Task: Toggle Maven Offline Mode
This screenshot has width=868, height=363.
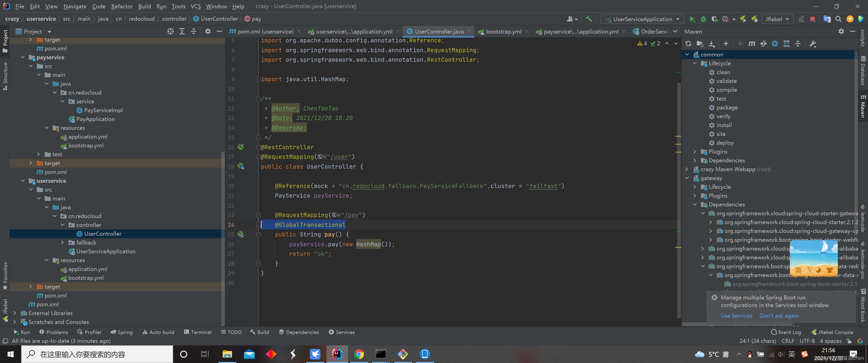Action: tap(764, 44)
